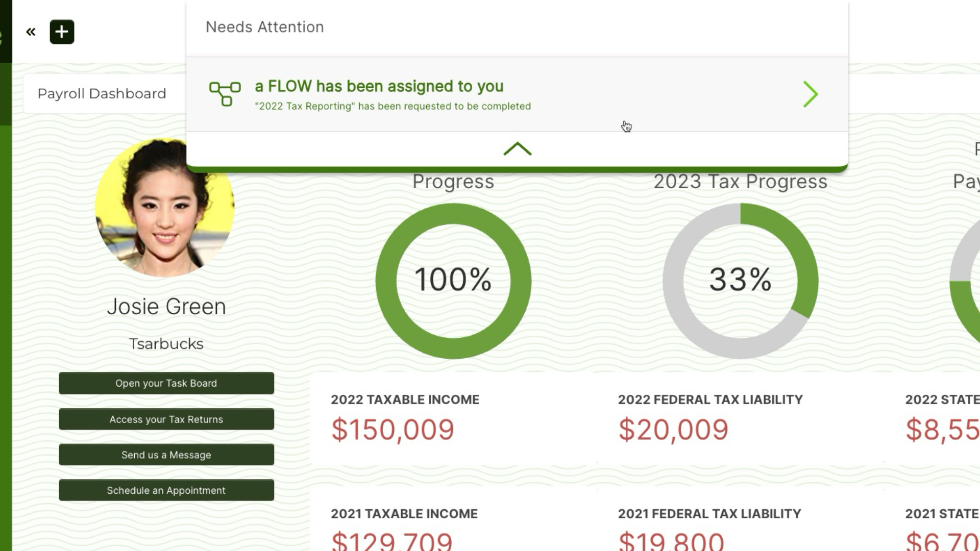
Task: Access your Tax Returns
Action: 166,419
